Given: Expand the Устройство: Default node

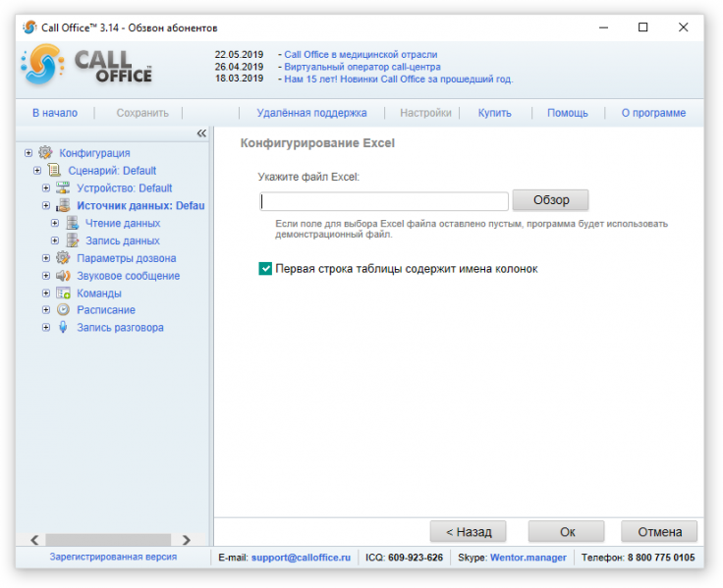Looking at the screenshot, I should (x=46, y=187).
